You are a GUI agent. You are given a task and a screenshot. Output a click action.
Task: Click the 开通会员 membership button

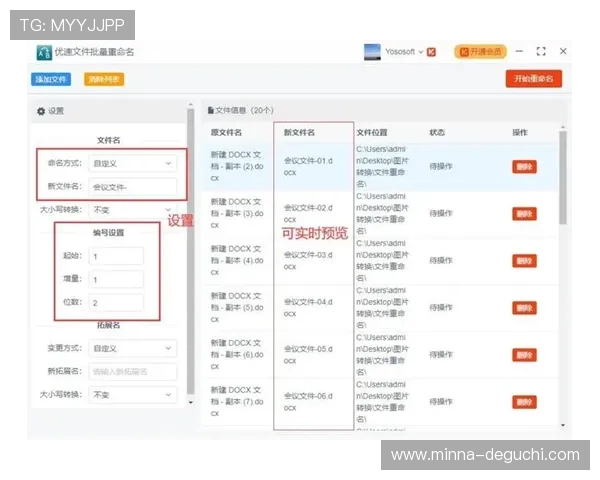pyautogui.click(x=481, y=52)
